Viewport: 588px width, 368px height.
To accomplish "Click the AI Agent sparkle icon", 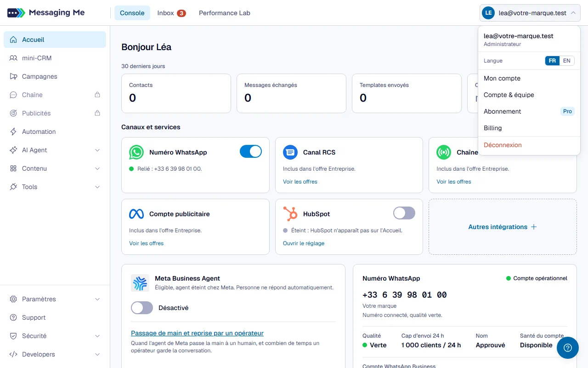I will 13,150.
